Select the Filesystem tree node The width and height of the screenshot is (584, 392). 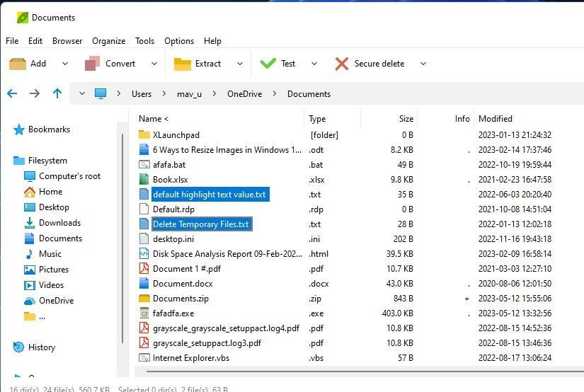[x=47, y=161]
